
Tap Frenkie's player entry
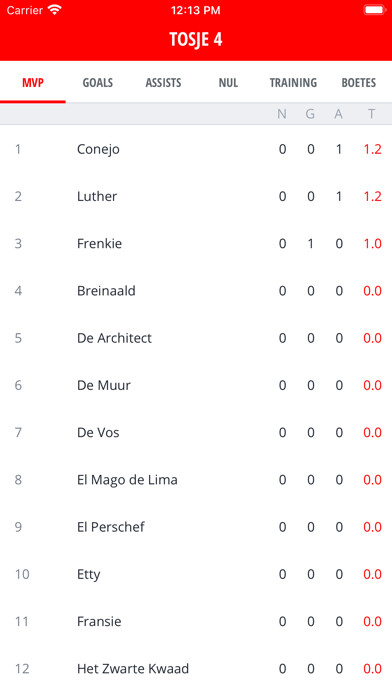(x=196, y=244)
